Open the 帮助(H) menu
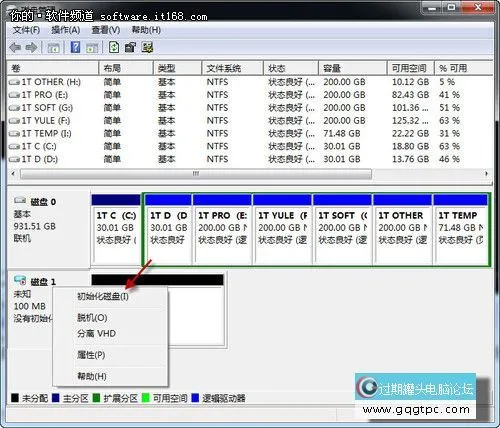The height and width of the screenshot is (428, 500). pyautogui.click(x=146, y=30)
